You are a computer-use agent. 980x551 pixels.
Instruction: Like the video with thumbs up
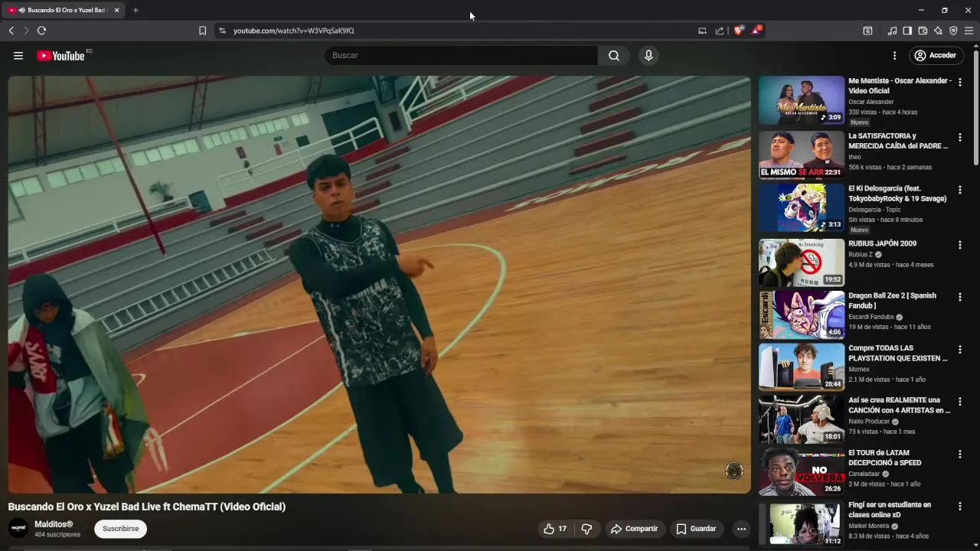pyautogui.click(x=556, y=529)
